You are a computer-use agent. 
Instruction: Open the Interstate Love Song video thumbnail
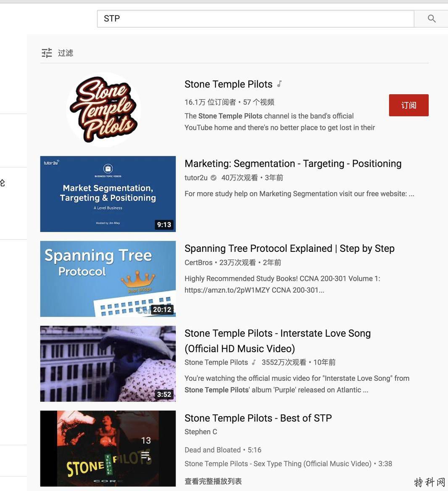click(x=108, y=364)
